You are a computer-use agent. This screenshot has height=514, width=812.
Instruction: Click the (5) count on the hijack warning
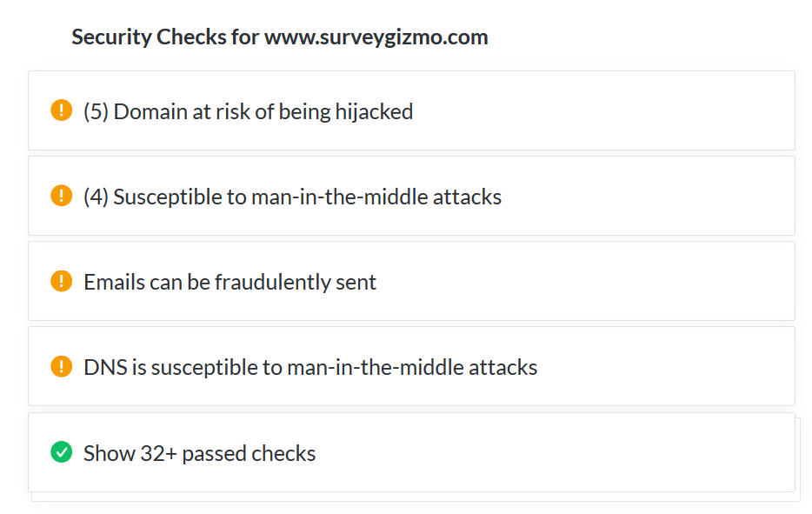click(x=92, y=110)
